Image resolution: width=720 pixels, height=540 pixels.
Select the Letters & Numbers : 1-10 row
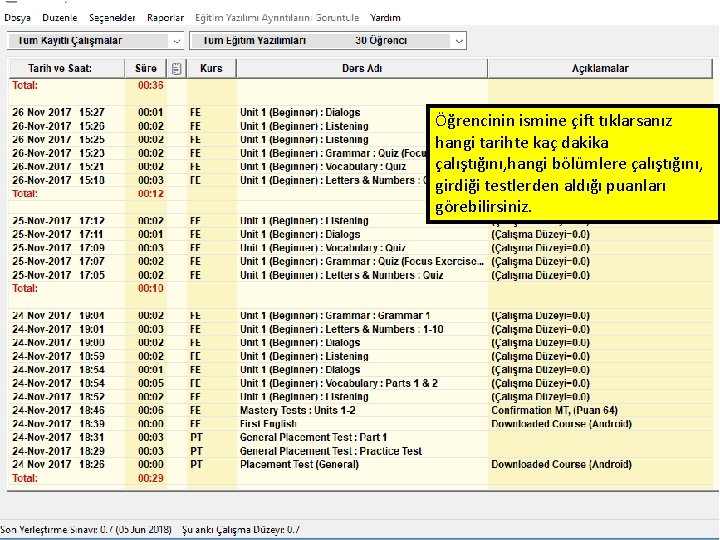pyautogui.click(x=361, y=329)
